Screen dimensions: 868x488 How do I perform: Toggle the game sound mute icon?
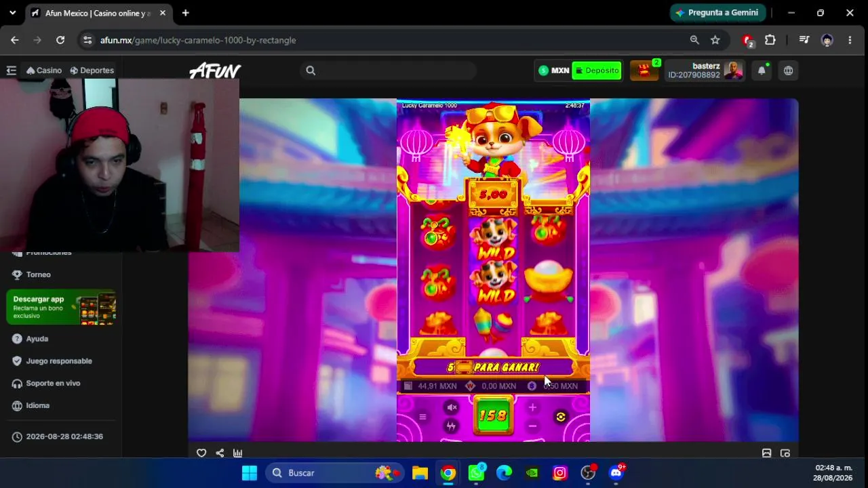(452, 407)
